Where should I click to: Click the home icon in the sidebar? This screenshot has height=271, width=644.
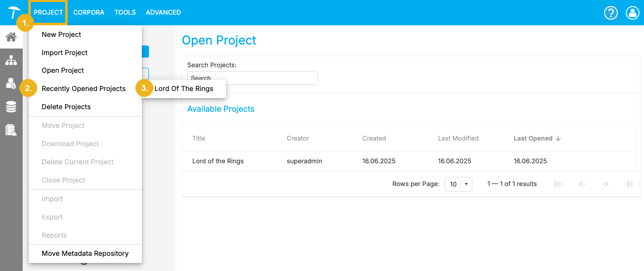(x=11, y=37)
